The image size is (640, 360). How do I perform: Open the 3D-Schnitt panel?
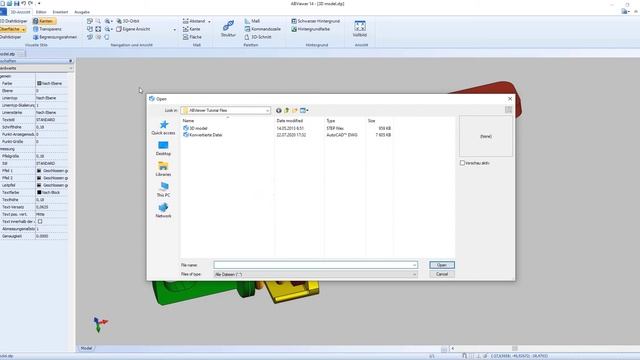(x=258, y=37)
